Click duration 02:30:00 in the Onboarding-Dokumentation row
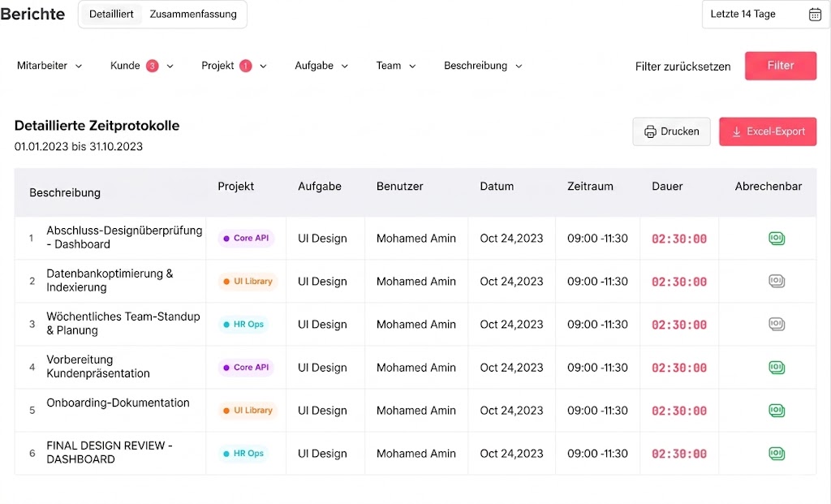 point(679,411)
